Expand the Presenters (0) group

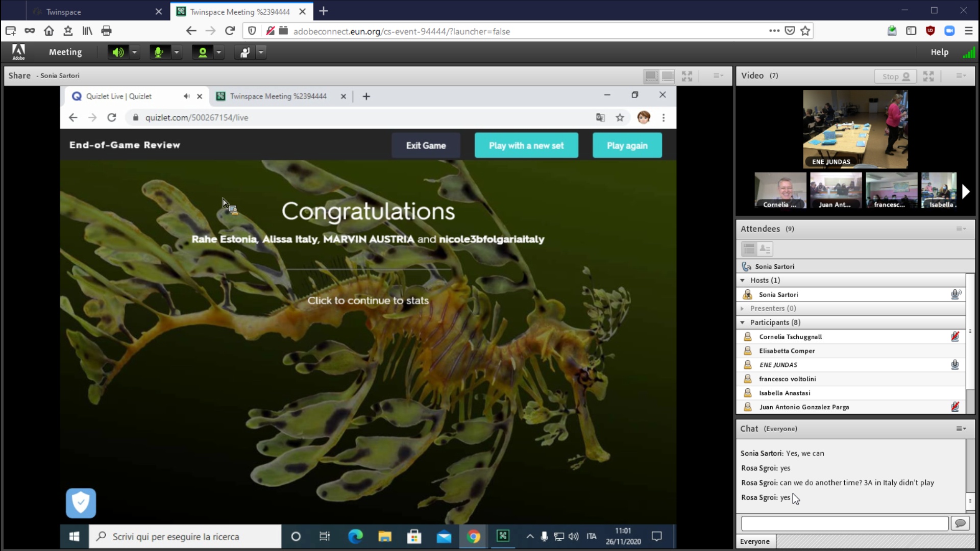(743, 309)
